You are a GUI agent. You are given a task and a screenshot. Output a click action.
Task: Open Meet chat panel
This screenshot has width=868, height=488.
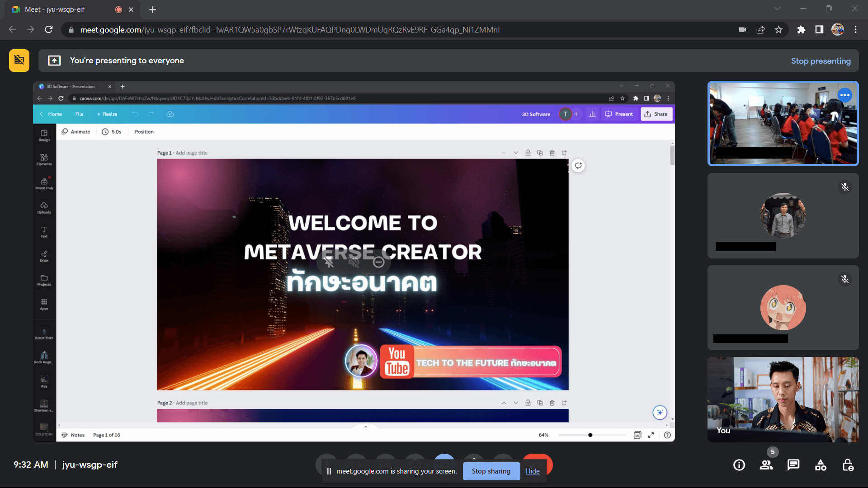[793, 465]
